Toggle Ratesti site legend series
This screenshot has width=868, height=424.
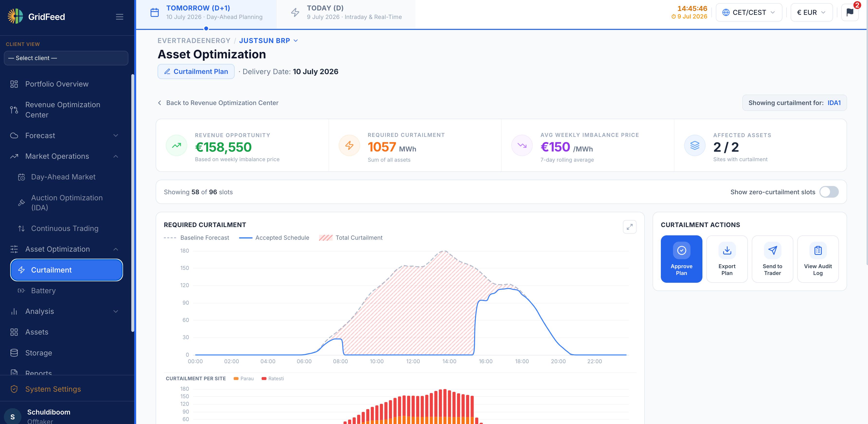coord(273,379)
